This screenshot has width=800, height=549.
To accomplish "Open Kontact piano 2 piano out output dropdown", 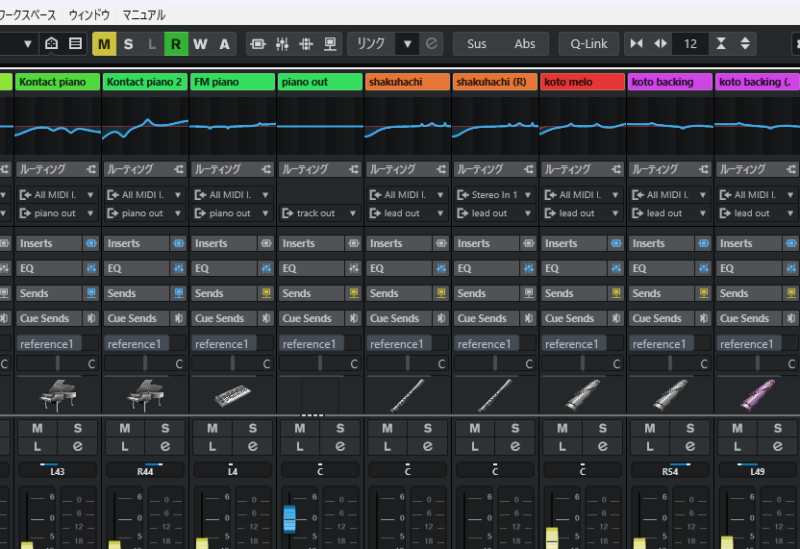I will (x=144, y=213).
